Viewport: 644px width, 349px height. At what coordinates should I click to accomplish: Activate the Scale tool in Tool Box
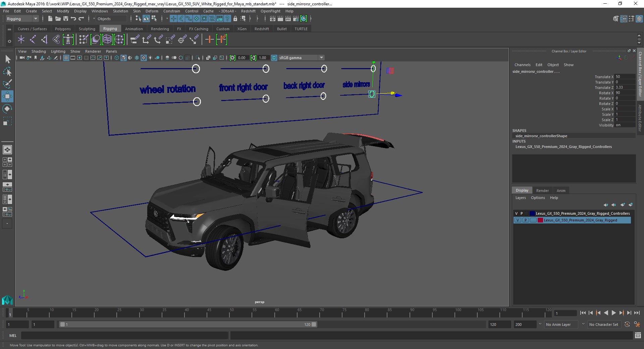(7, 121)
